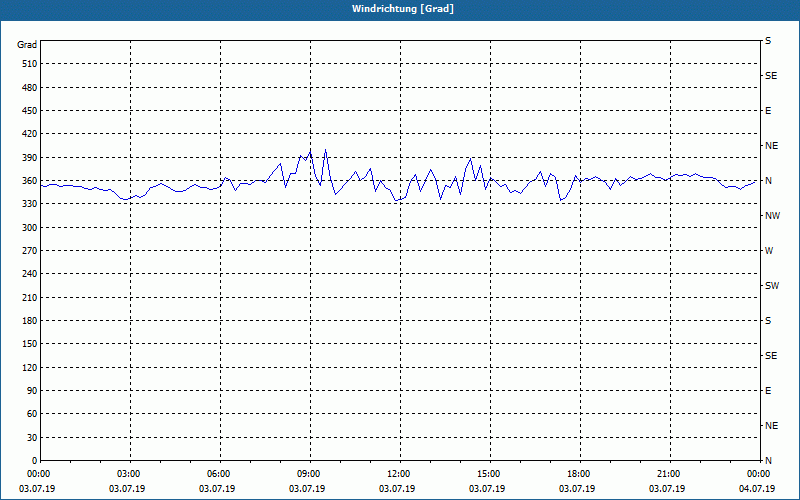Click the 120 degree axis label
The image size is (800, 500).
tap(29, 367)
